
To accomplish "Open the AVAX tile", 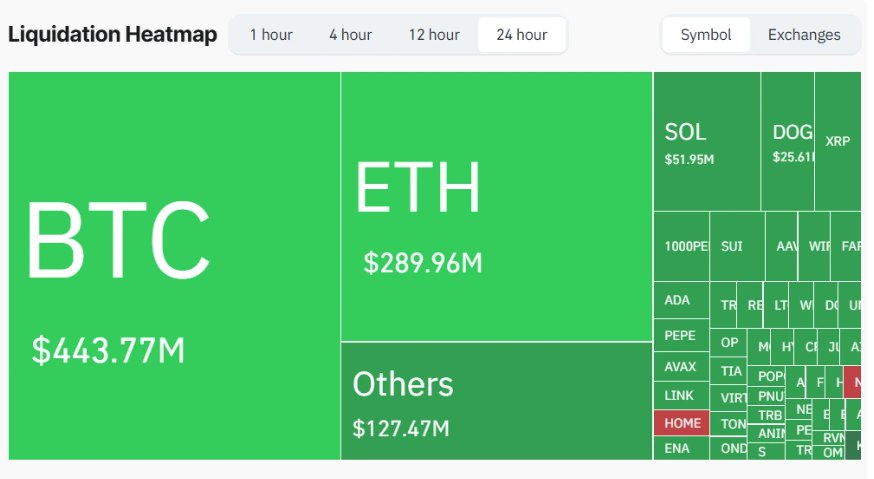I will 681,366.
